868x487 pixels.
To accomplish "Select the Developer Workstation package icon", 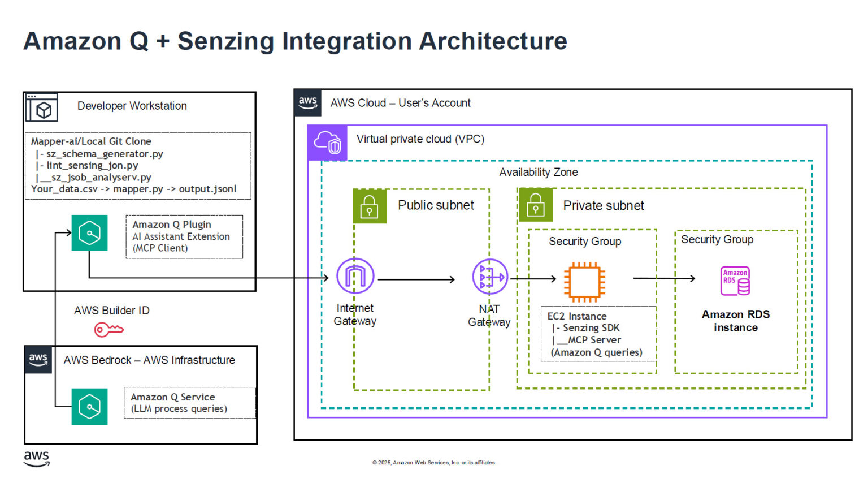I will [42, 107].
